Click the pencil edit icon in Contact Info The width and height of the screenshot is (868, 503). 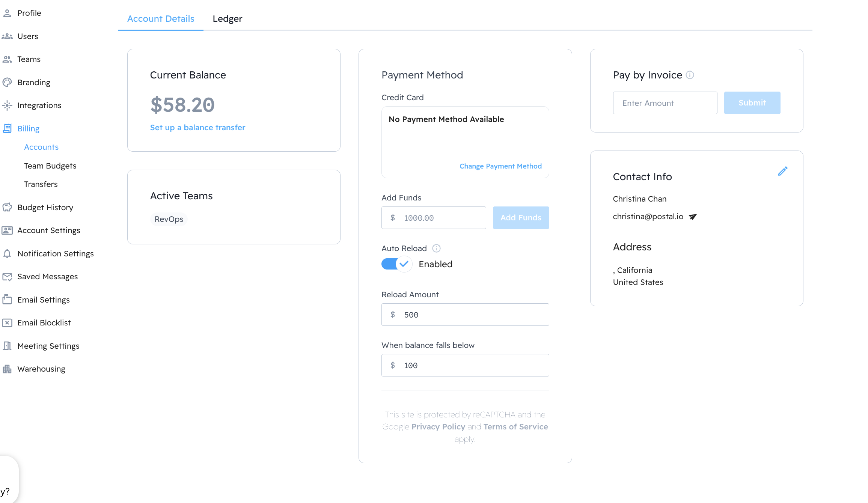[x=782, y=172]
